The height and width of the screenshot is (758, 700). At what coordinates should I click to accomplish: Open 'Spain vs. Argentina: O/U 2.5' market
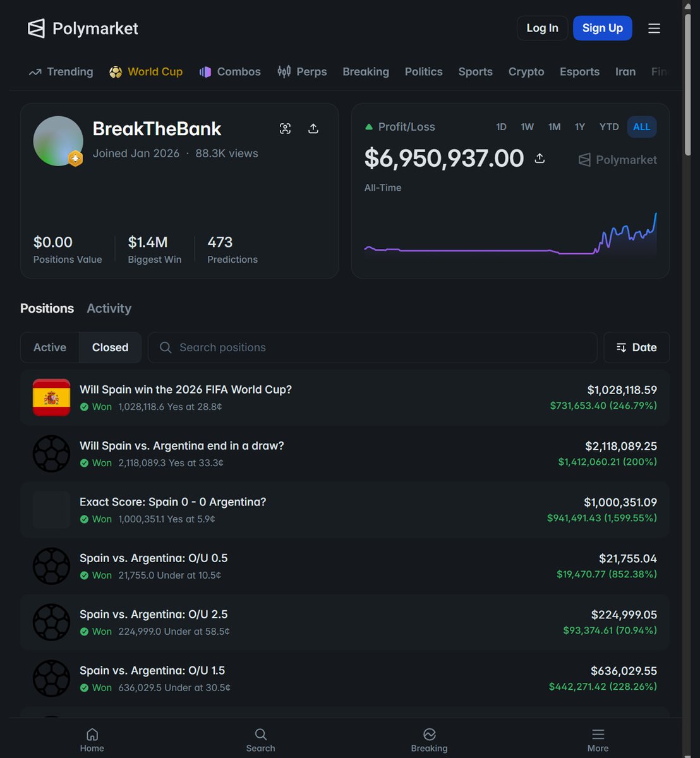pyautogui.click(x=154, y=615)
